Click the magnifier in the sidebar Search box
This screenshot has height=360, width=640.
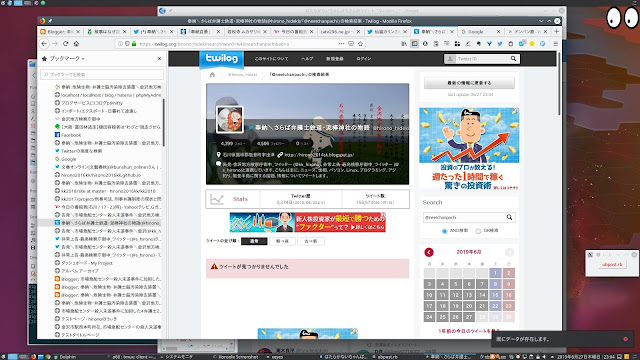tap(509, 218)
